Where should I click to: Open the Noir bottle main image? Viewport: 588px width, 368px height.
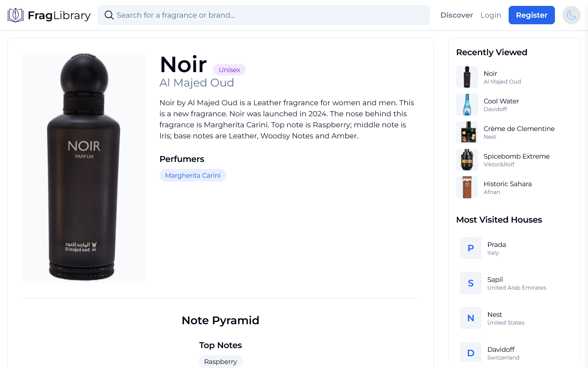[x=83, y=168]
